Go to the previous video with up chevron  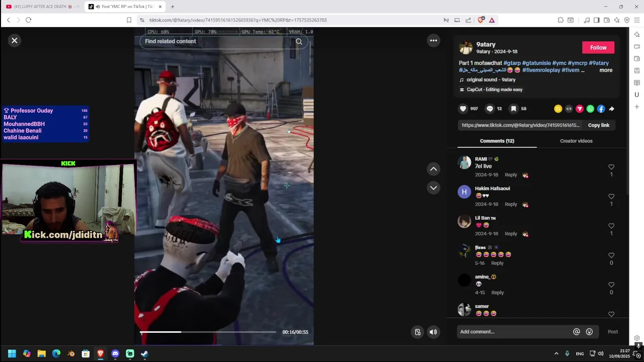tap(433, 169)
